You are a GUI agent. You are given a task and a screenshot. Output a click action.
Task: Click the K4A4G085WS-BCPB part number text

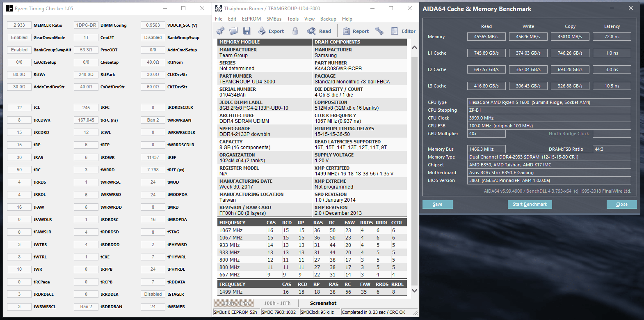[338, 69]
